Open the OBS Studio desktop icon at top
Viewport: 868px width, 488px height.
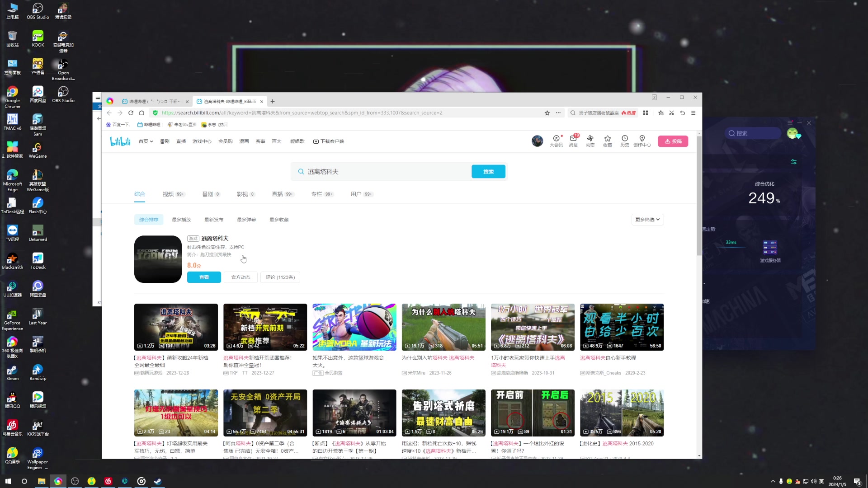click(x=38, y=11)
